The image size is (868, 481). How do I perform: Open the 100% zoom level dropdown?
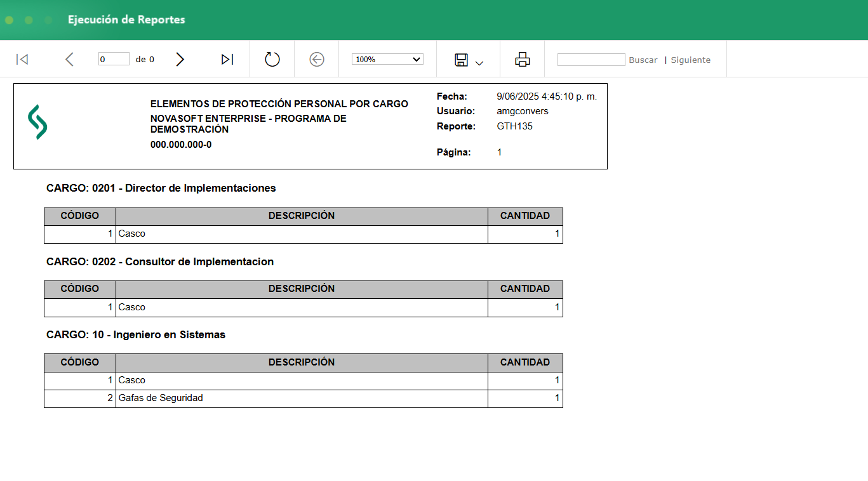click(x=387, y=59)
